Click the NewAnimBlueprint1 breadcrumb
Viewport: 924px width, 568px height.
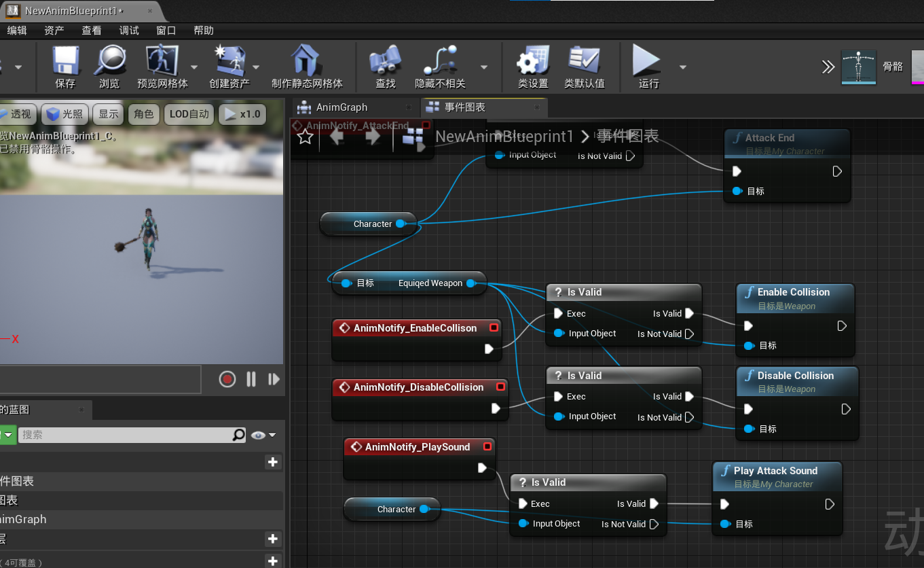tap(504, 136)
